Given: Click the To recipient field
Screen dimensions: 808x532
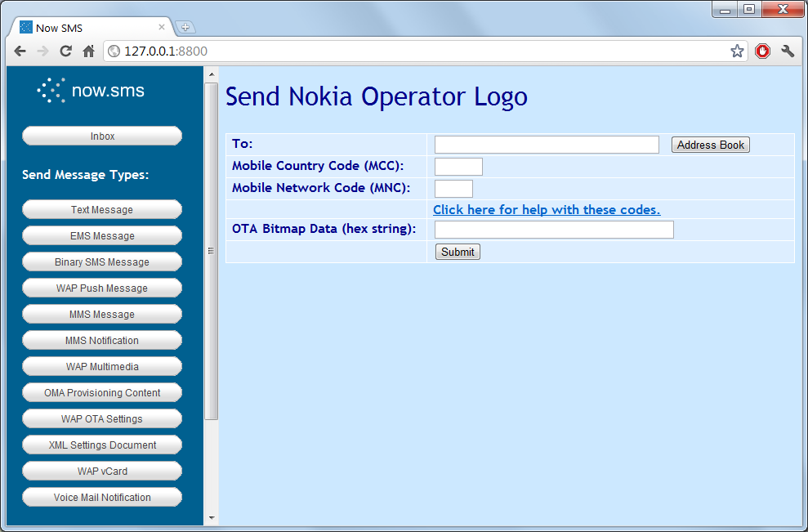Looking at the screenshot, I should coord(547,145).
